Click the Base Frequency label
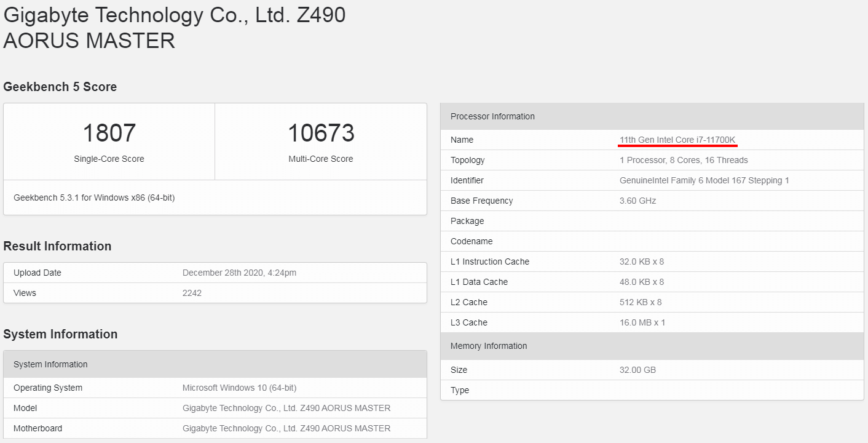The height and width of the screenshot is (443, 868). (481, 201)
